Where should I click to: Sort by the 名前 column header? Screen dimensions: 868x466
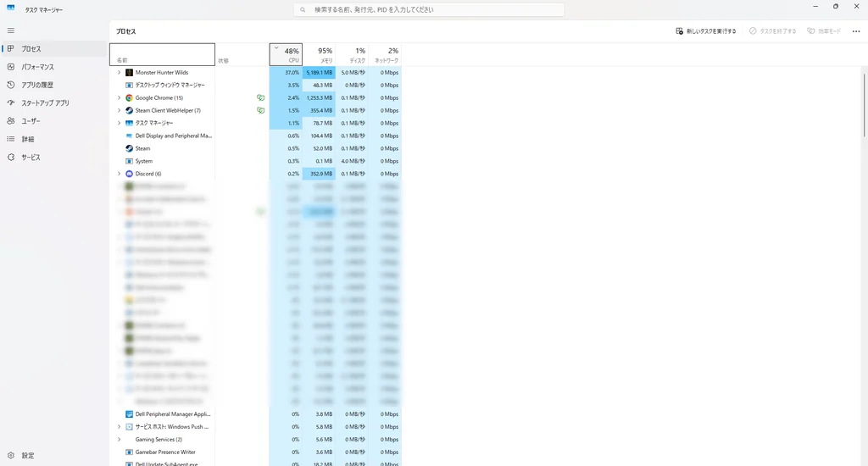tap(162, 55)
